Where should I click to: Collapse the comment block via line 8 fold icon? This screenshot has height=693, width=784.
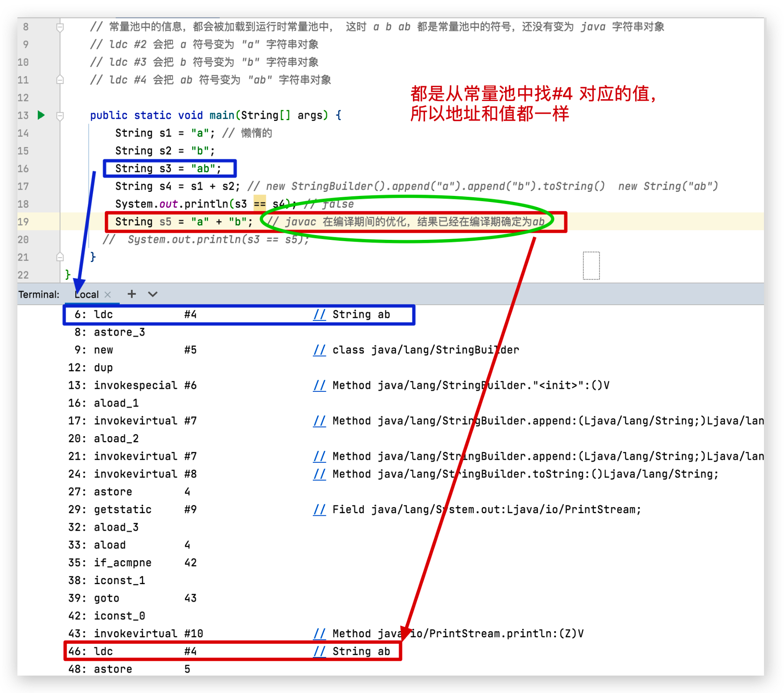60,27
